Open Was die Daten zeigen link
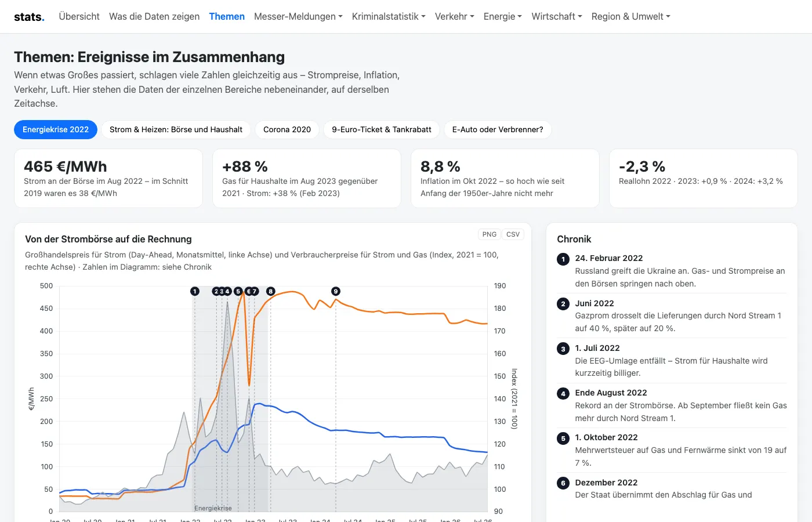 point(154,16)
